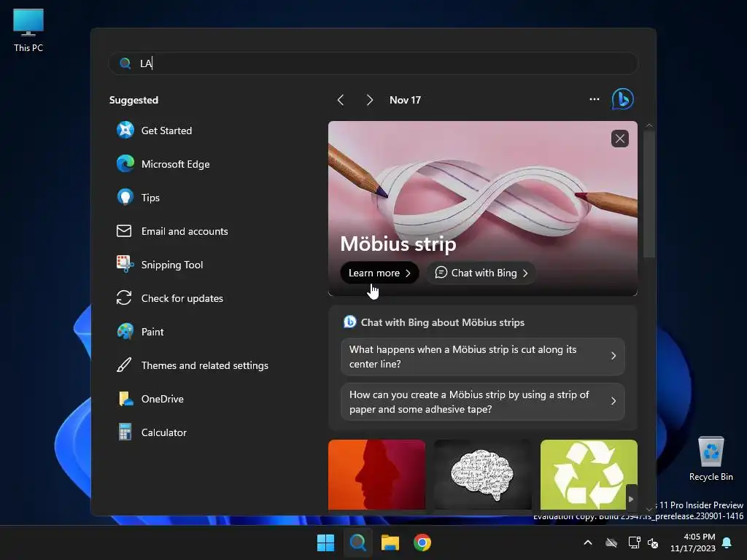Click the scrollbar thumb in the highlights panel
This screenshot has height=560, width=747.
[649, 193]
